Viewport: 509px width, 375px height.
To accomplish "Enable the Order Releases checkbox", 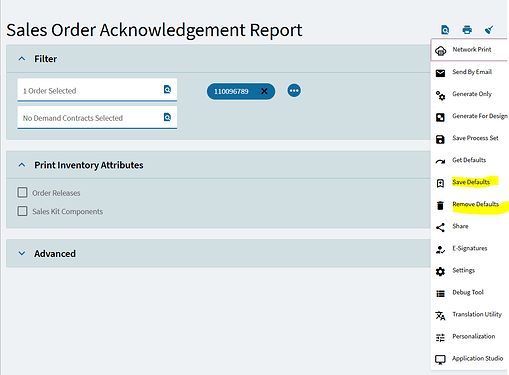I will pyautogui.click(x=22, y=192).
